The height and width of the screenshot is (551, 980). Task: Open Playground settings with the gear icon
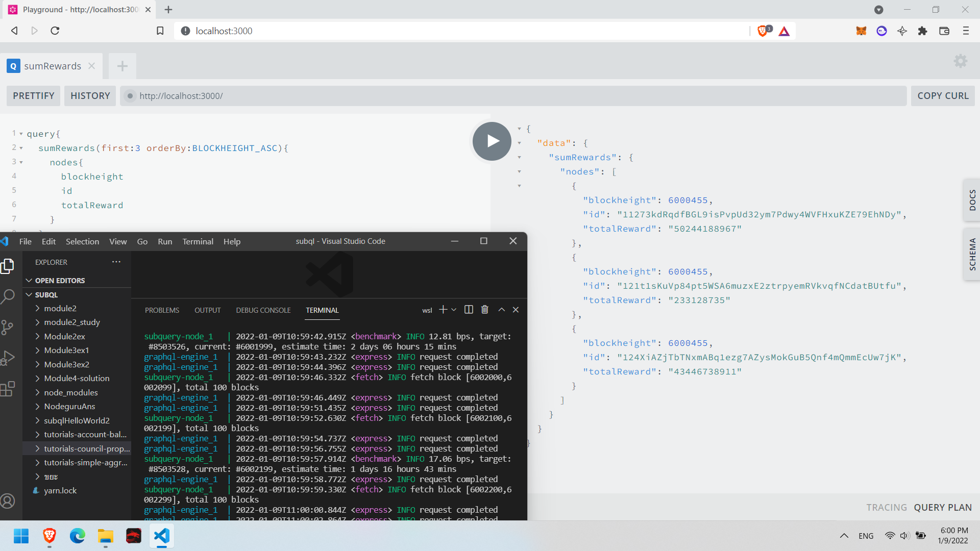(960, 61)
